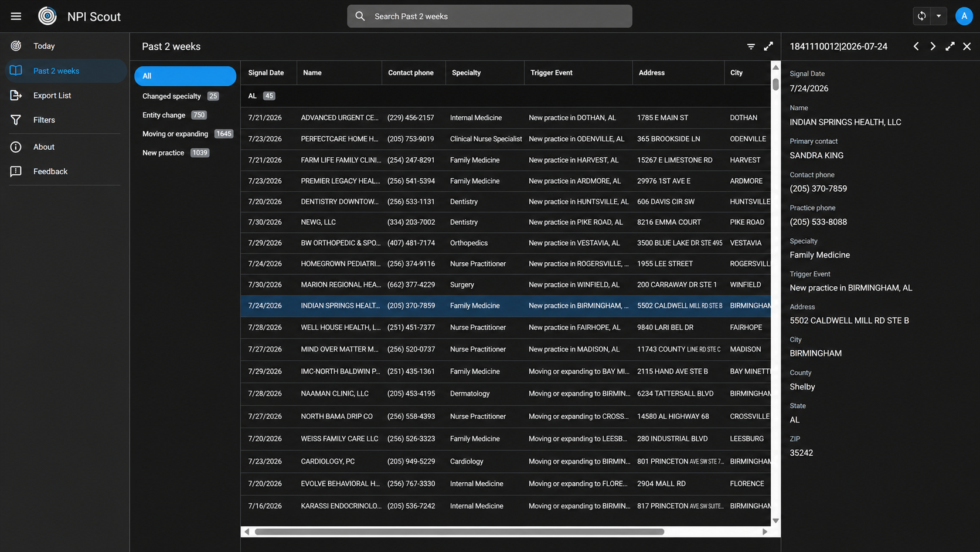Open the hamburger navigation menu
This screenshot has width=980, height=552.
pos(16,16)
